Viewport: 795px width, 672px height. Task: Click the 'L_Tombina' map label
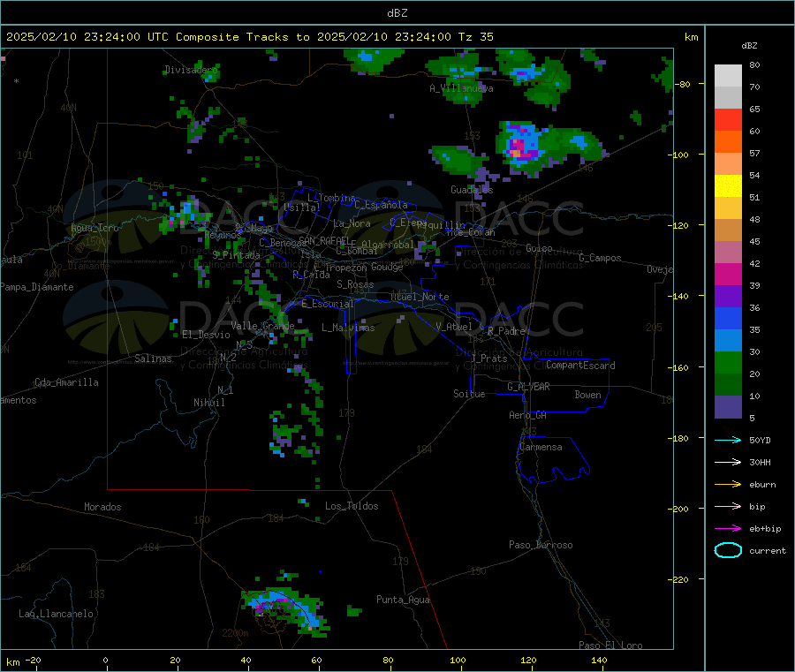(331, 198)
